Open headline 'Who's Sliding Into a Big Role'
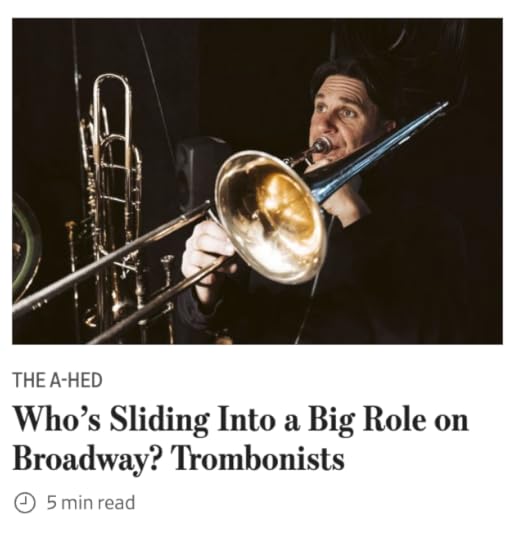The height and width of the screenshot is (540, 506). 240,439
